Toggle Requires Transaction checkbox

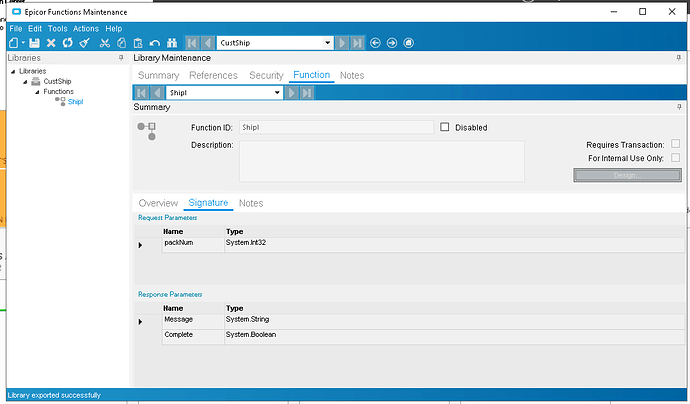pos(675,143)
